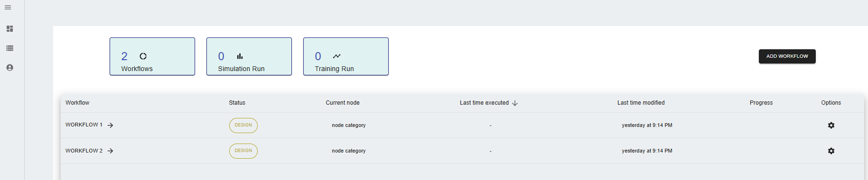Open settings gear for Workflow 2
The image size is (868, 180).
[x=831, y=151]
